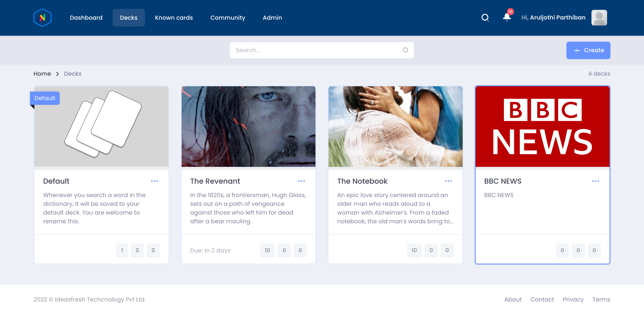Click the Decks breadcrumb item
Screen dimensions: 644x314
[x=72, y=74]
